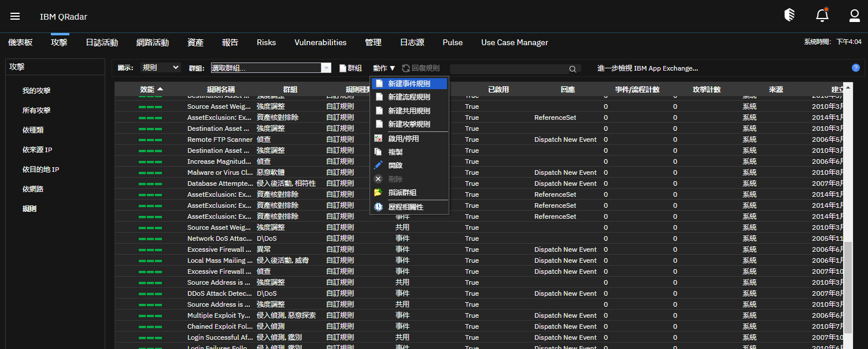The height and width of the screenshot is (349, 868).
Task: Click the rules table vertical scrollbar
Action: coord(848,288)
